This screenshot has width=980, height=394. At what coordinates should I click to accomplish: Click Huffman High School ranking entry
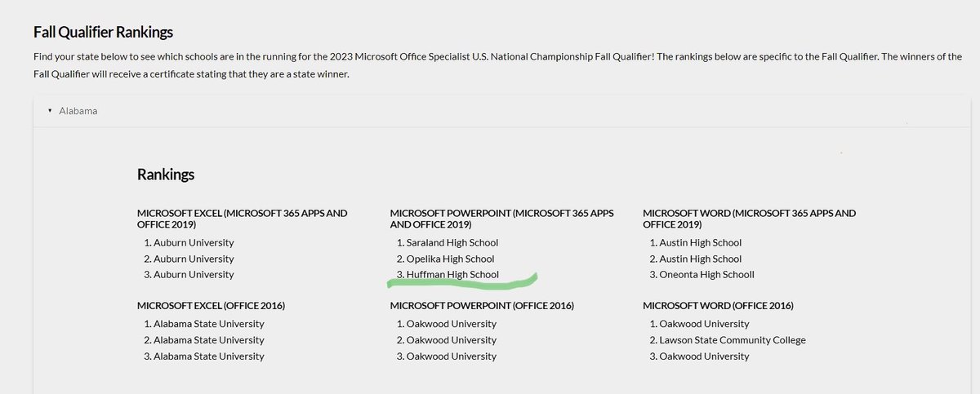pos(452,275)
